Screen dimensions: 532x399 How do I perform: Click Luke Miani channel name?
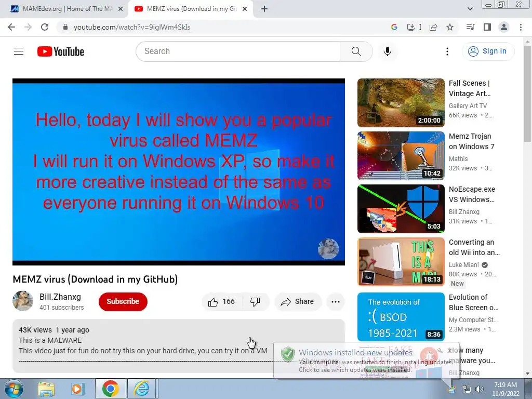pyautogui.click(x=464, y=265)
